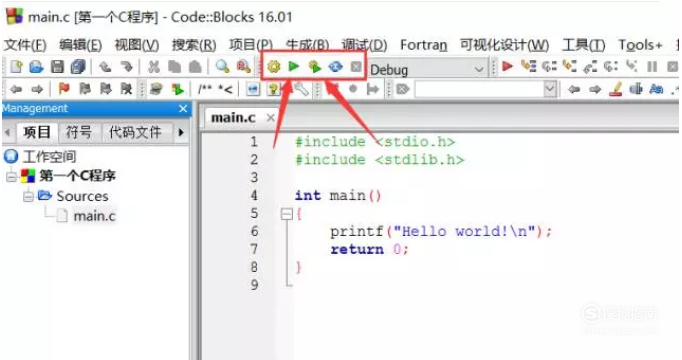The image size is (682, 360).
Task: Open the 搜索(R) menu
Action: pos(194,45)
